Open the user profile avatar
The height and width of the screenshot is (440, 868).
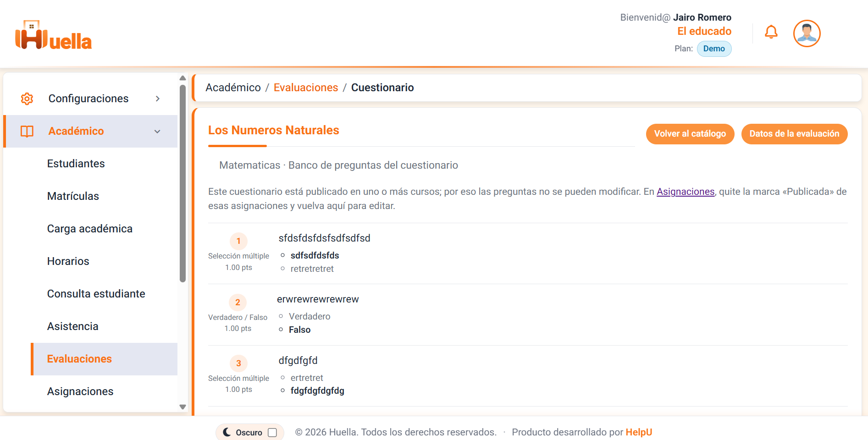(807, 33)
